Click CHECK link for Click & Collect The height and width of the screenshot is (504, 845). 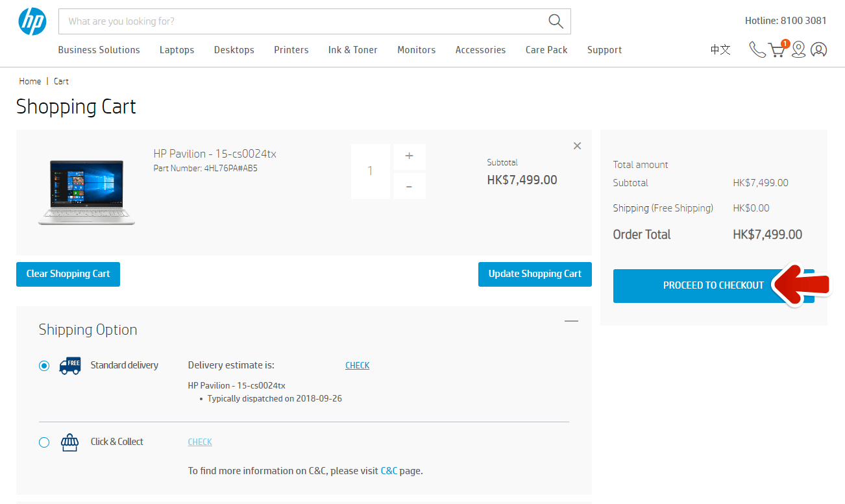200,442
